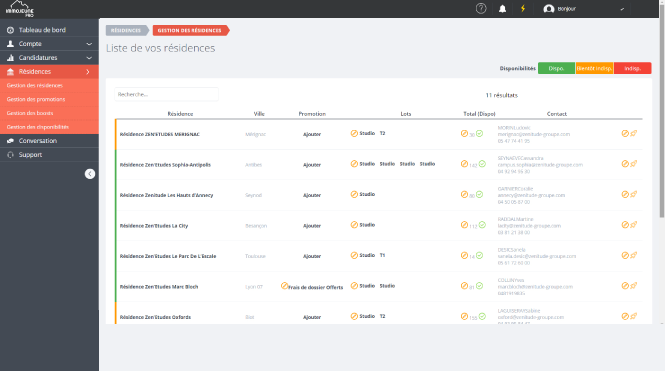
Task: Click green availability check in Sophia-Antipolis row
Action: 482,164
